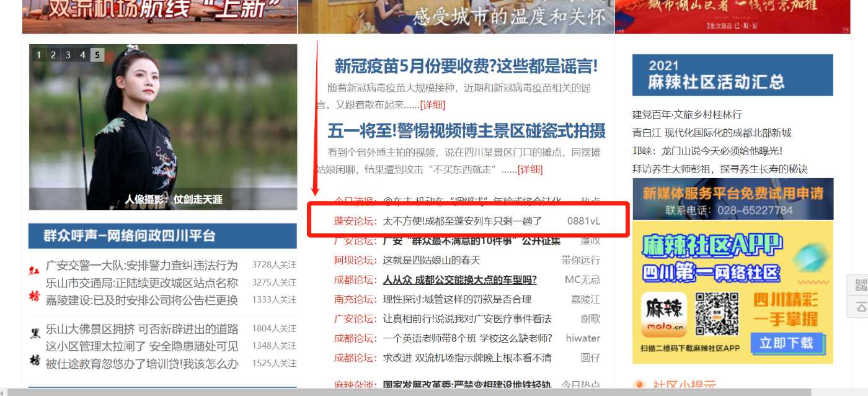Click the 黑榜 black list icon
868x396 pixels.
point(34,346)
